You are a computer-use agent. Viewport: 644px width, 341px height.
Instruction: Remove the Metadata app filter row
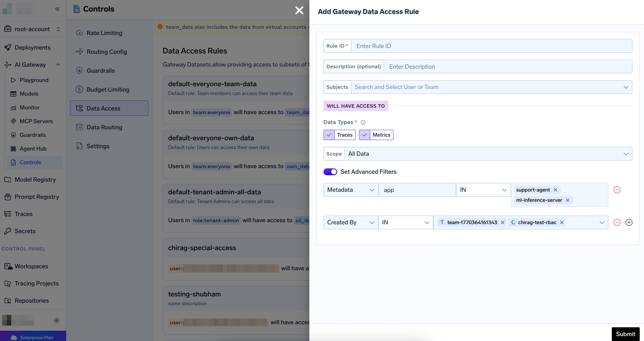[617, 190]
